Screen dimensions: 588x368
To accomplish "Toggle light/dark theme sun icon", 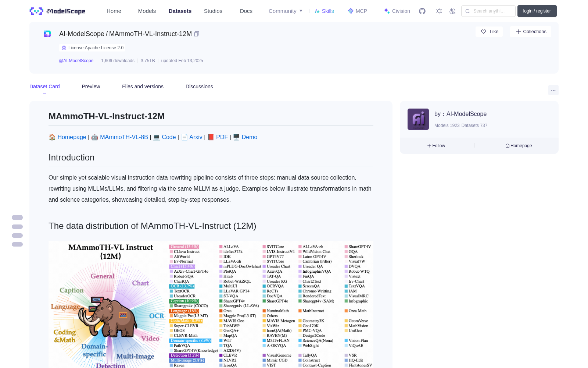I will [439, 11].
